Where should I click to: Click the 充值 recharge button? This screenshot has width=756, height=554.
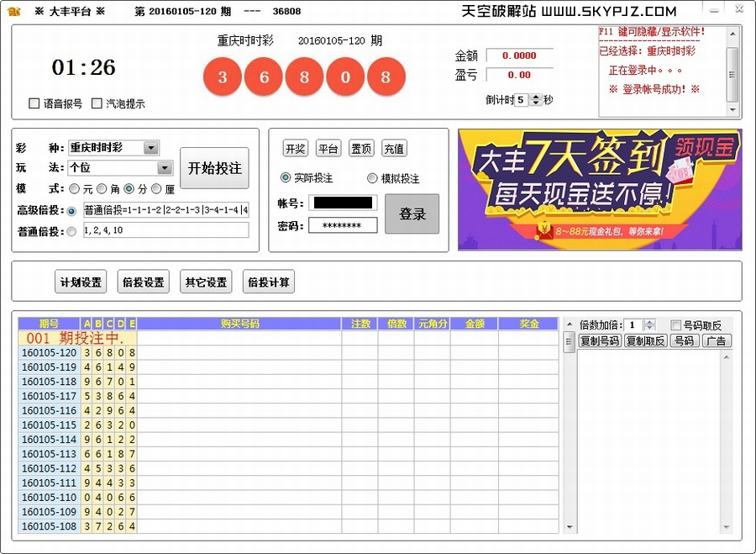tap(394, 149)
